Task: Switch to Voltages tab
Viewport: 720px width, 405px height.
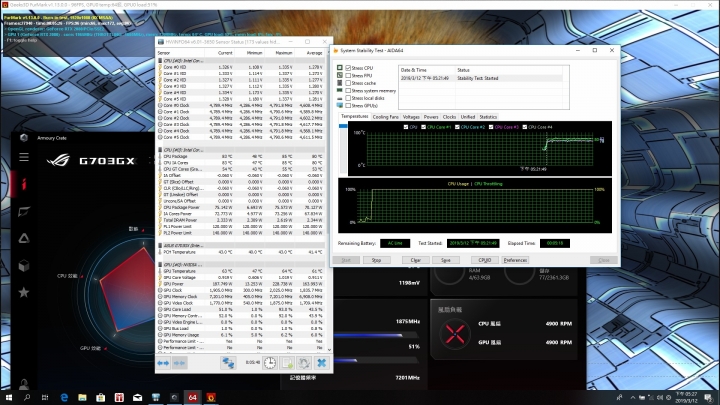Action: [411, 117]
